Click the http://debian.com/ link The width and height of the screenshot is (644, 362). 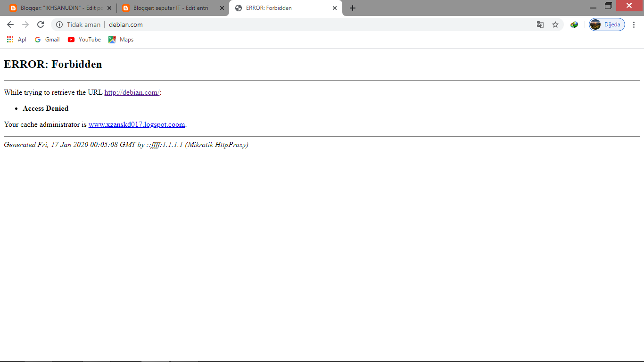tap(132, 92)
